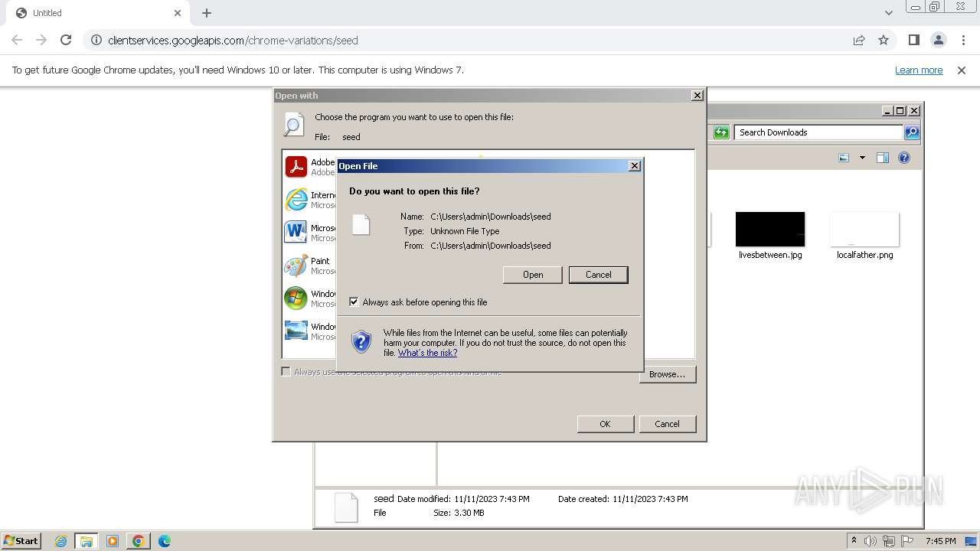Click the volume icon in system tray
Screen dimensions: 980x551
click(x=871, y=541)
